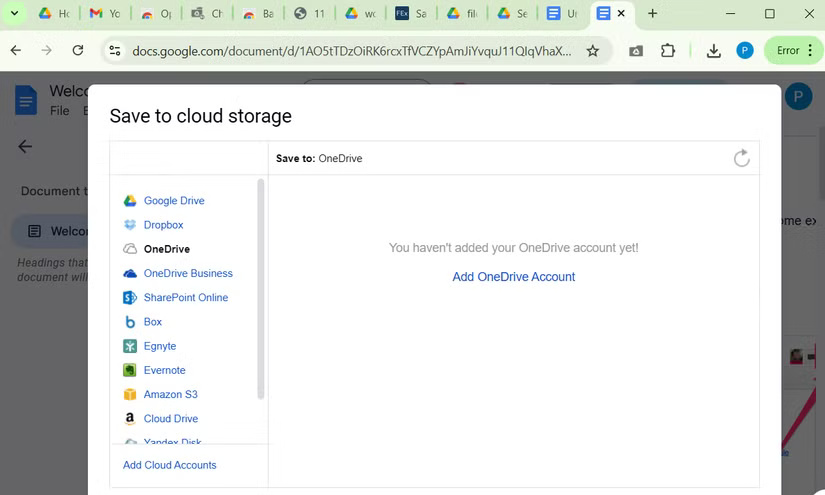Select the Box storage icon
825x495 pixels.
pyautogui.click(x=130, y=322)
